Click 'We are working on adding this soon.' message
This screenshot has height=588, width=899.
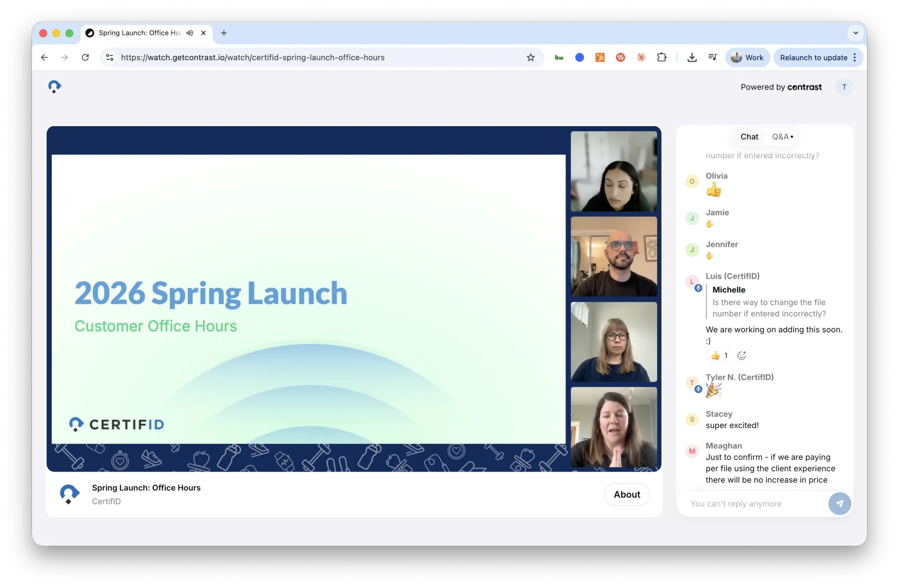(x=774, y=335)
